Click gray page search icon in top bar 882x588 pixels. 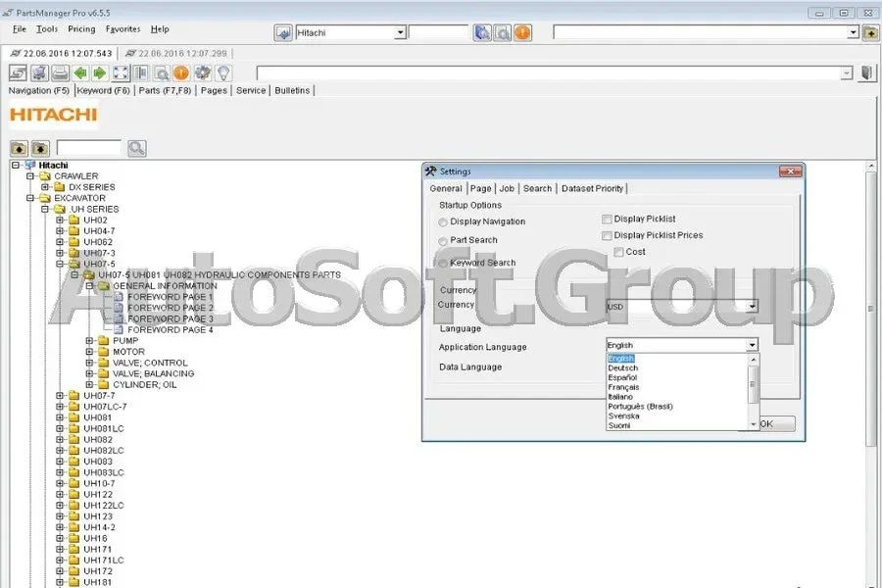503,32
